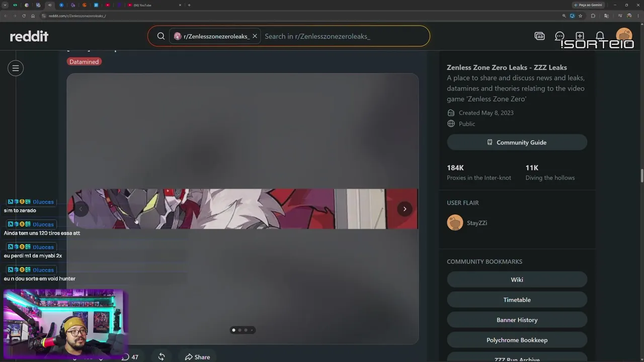Open Reddit notifications bell
644x362 pixels.
click(600, 36)
